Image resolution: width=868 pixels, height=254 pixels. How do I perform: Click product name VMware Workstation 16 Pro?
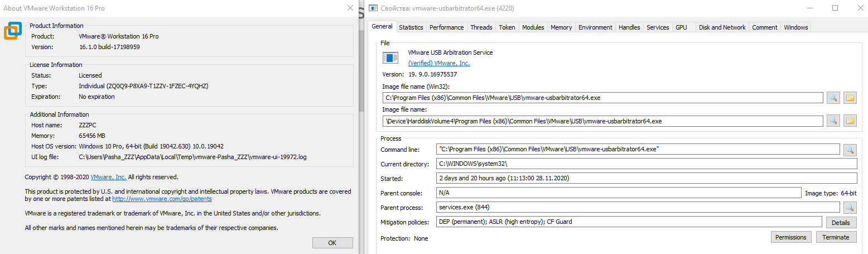[118, 36]
